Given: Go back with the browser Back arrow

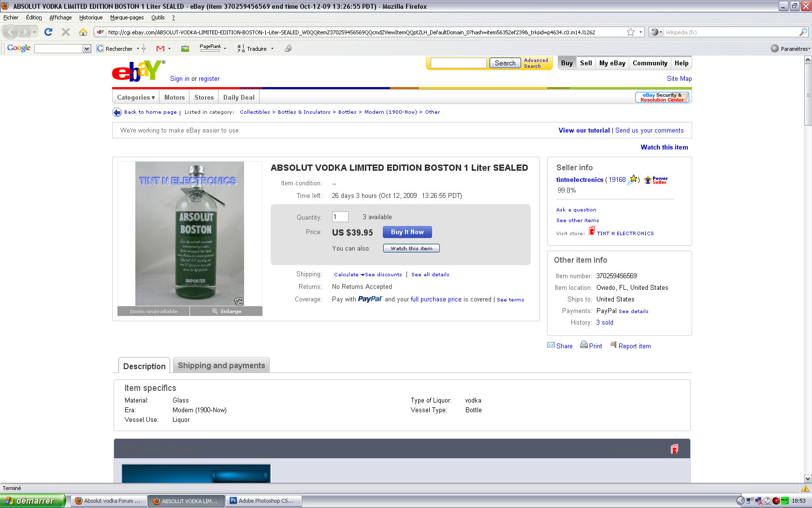Looking at the screenshot, I should [x=11, y=32].
